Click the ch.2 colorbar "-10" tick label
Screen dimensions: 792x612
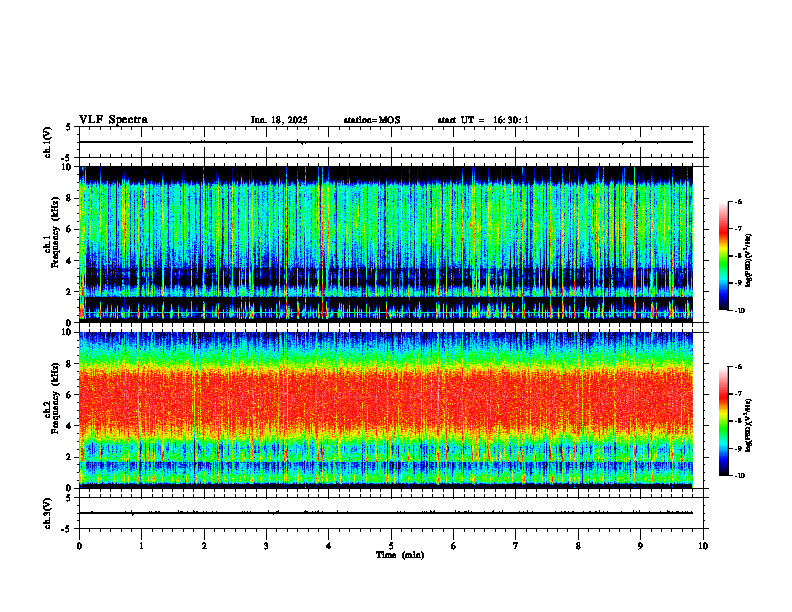[739, 476]
